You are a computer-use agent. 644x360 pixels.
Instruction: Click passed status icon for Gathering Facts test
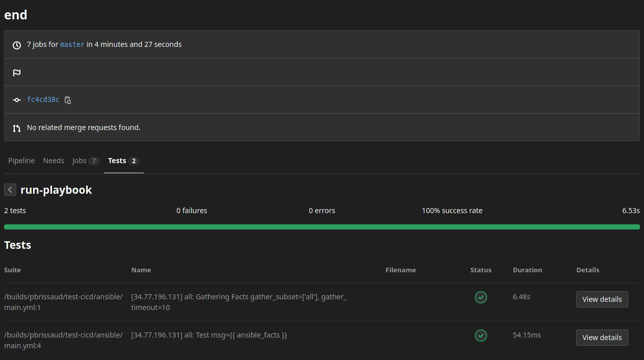[481, 297]
